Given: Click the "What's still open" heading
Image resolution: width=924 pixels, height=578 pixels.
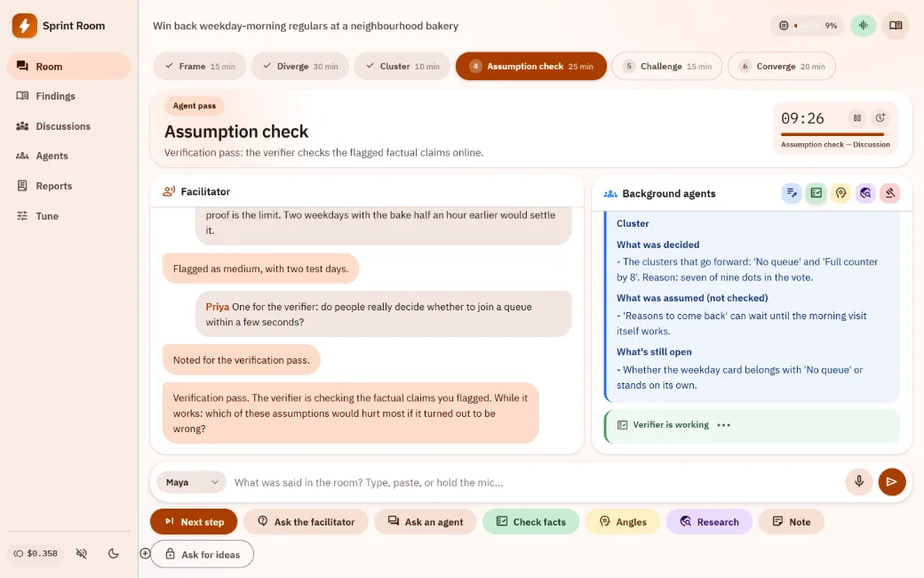Looking at the screenshot, I should 654,351.
